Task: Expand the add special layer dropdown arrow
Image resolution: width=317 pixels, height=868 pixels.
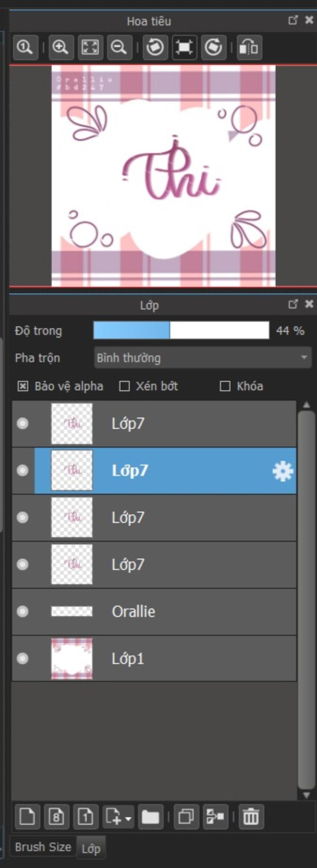Action: click(128, 818)
